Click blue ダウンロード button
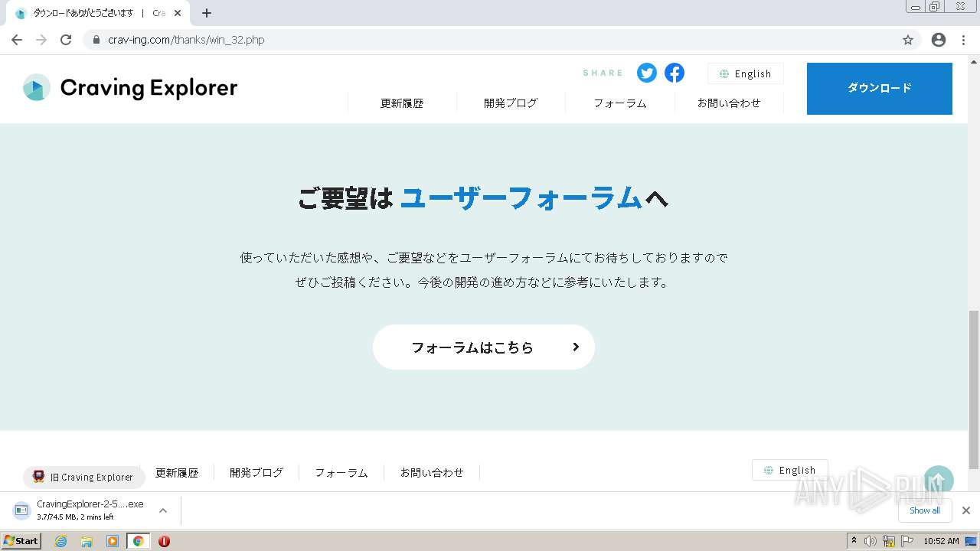Screen dimensions: 980x551 (x=880, y=88)
